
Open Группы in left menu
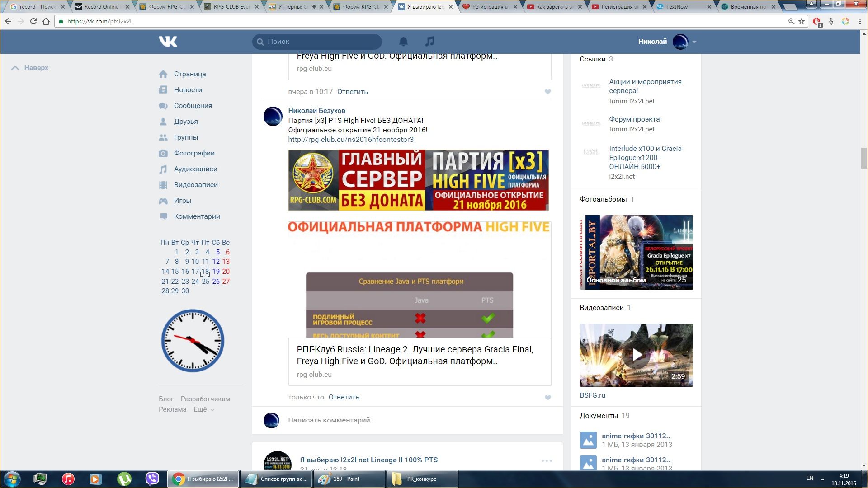pyautogui.click(x=186, y=137)
